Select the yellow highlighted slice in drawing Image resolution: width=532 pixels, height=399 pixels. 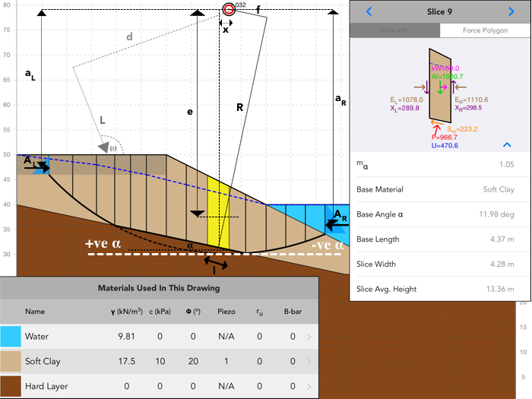(x=217, y=217)
